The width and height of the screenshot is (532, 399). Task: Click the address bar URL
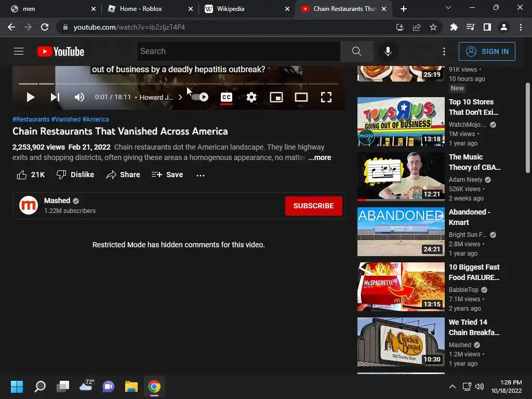(129, 27)
